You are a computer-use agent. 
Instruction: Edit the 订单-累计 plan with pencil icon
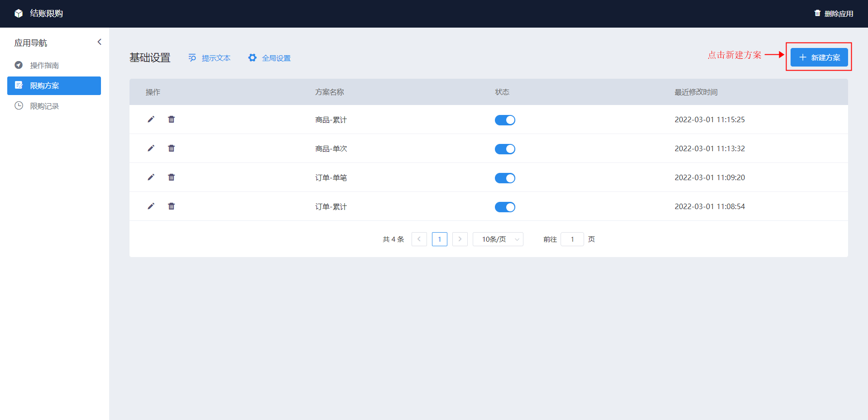pos(151,206)
